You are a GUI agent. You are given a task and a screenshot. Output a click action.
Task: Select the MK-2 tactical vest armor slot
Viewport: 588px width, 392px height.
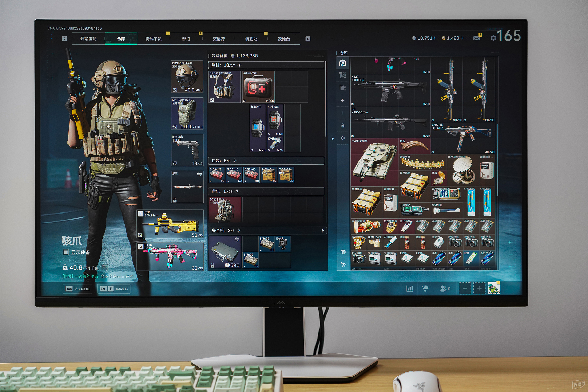pyautogui.click(x=187, y=113)
